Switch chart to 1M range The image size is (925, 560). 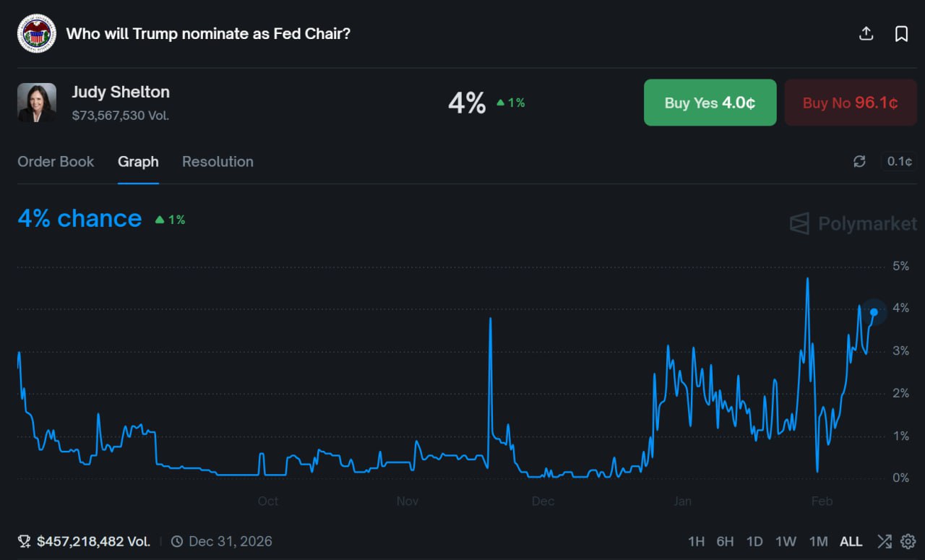coord(818,541)
